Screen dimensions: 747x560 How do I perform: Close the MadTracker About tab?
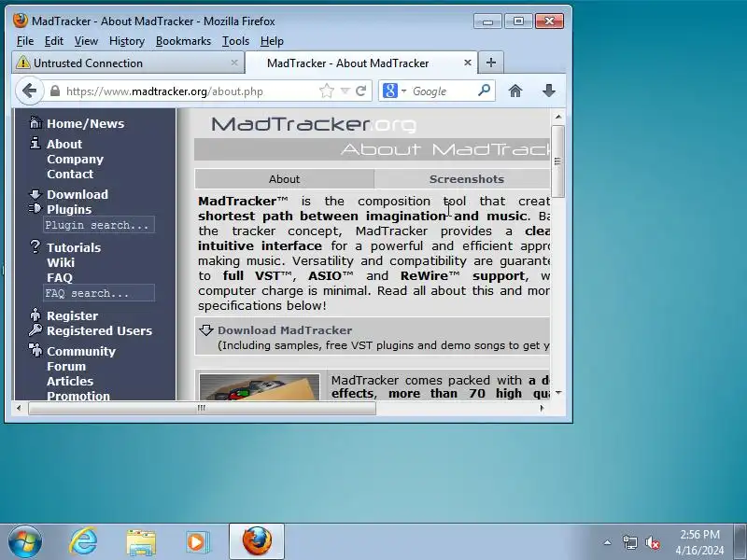click(x=468, y=63)
